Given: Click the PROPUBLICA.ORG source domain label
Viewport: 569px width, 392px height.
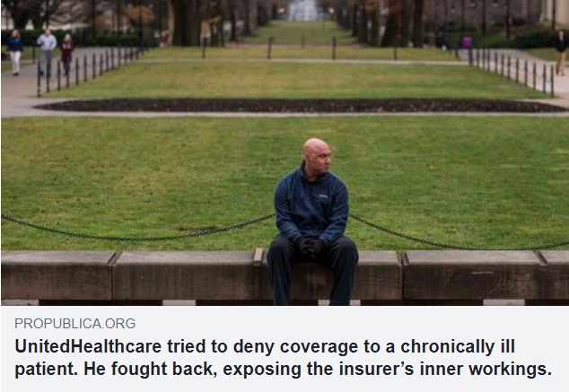Looking at the screenshot, I should 74,324.
